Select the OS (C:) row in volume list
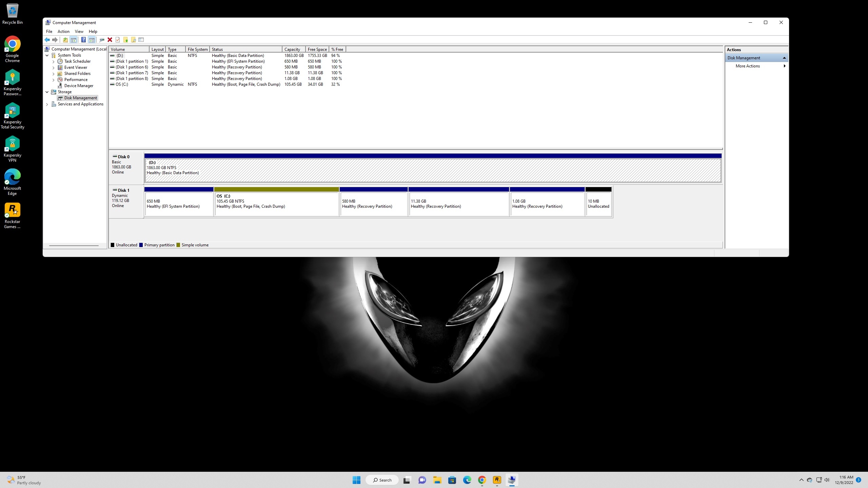 228,84
